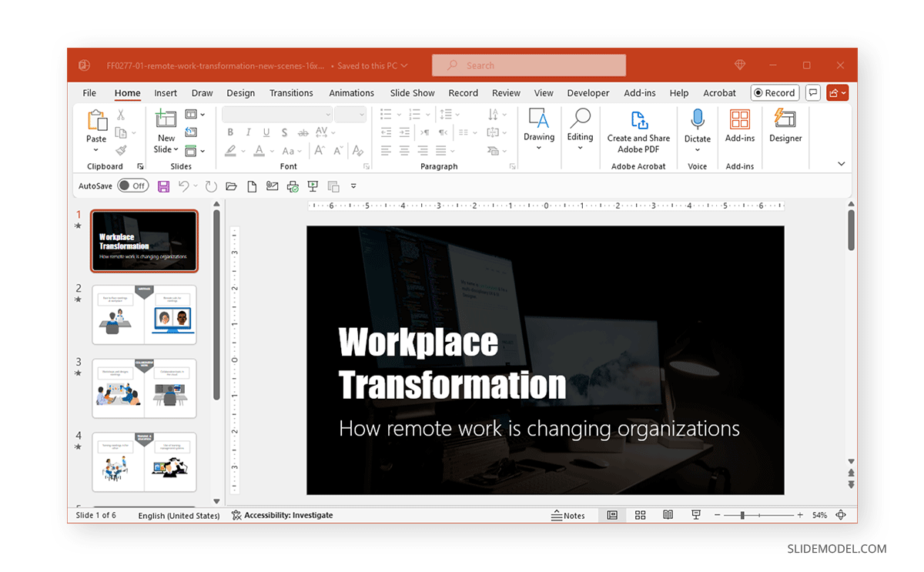Image resolution: width=924 pixels, height=572 pixels.
Task: Click Accessibility: Investigate in status bar
Action: [x=283, y=515]
